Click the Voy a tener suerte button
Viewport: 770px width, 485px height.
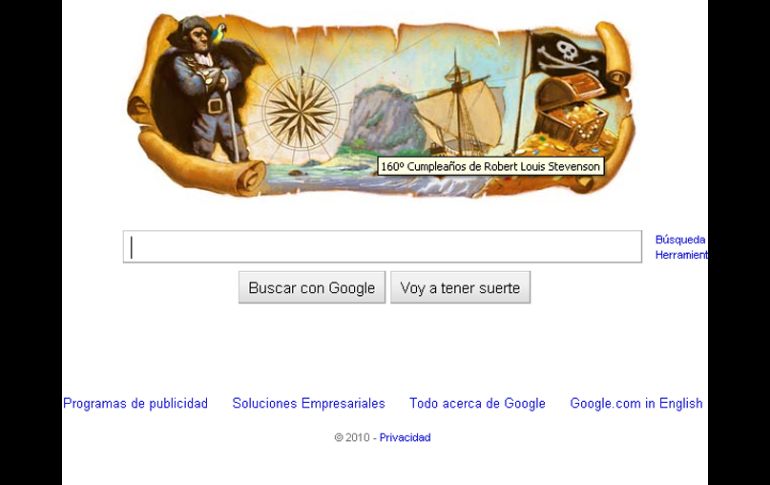[460, 288]
